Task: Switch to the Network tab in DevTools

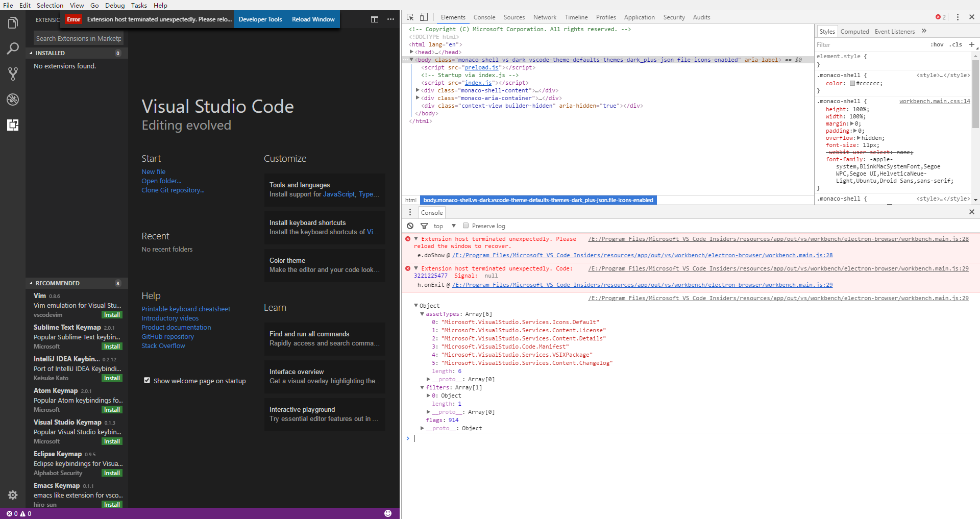Action: [x=544, y=17]
